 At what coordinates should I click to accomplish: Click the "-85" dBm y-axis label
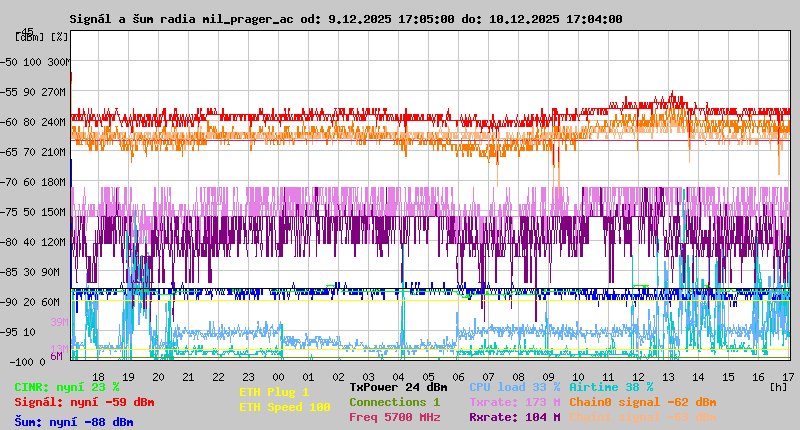[8, 272]
